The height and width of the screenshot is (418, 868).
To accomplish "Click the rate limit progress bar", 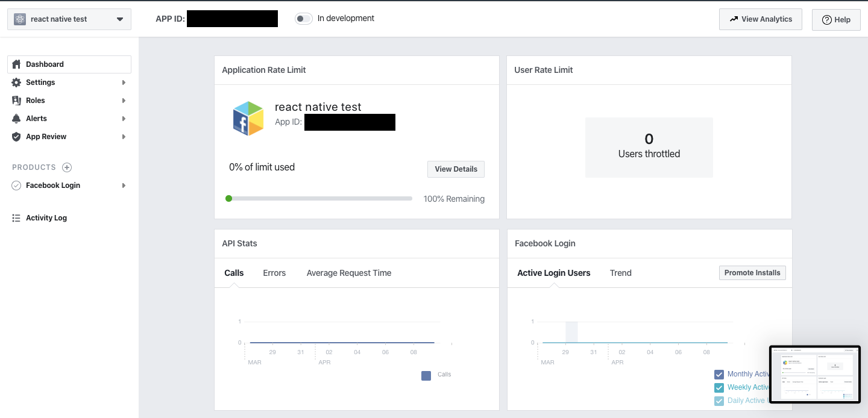I will click(x=319, y=198).
